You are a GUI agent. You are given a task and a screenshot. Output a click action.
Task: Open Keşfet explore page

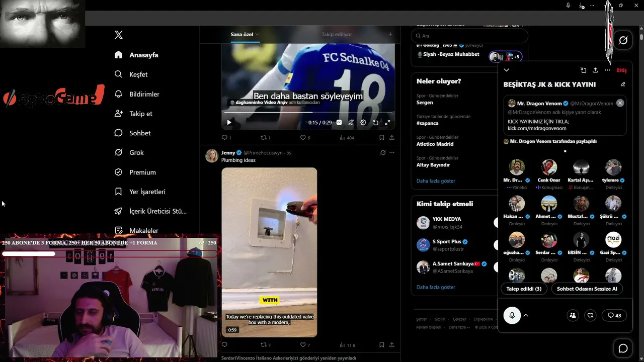pyautogui.click(x=131, y=74)
